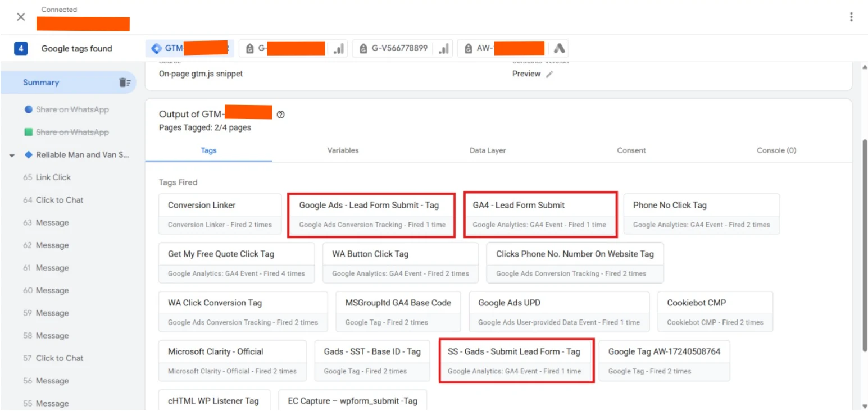
Task: Switch to the Console (0) tab
Action: click(x=776, y=150)
